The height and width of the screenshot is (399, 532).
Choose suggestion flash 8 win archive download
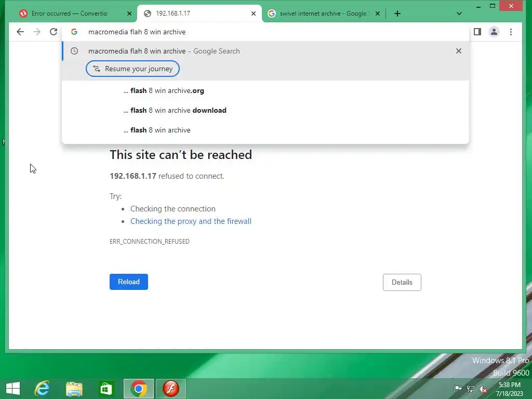click(x=265, y=110)
